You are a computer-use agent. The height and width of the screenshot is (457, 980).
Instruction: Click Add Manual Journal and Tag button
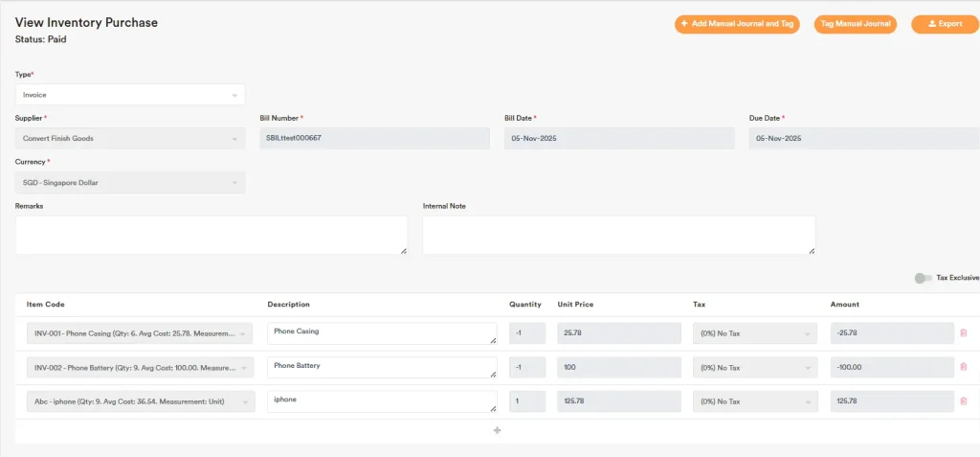736,24
